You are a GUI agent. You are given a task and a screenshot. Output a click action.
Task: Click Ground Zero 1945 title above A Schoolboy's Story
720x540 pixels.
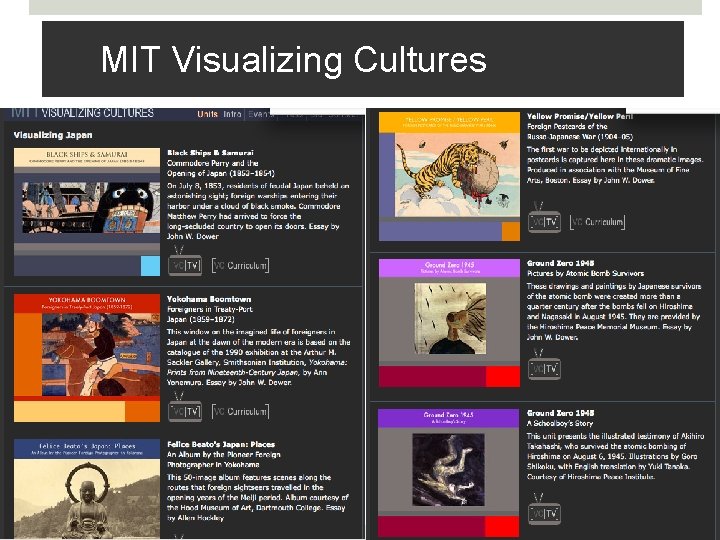[x=560, y=413]
